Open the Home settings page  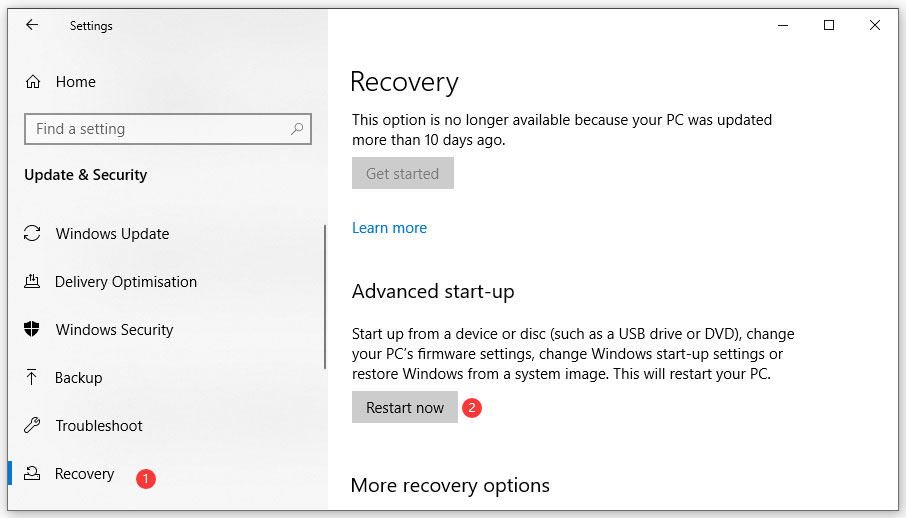(76, 82)
